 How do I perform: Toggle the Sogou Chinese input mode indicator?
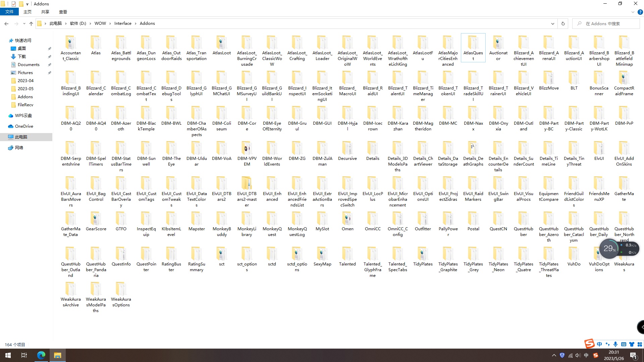[x=599, y=344]
